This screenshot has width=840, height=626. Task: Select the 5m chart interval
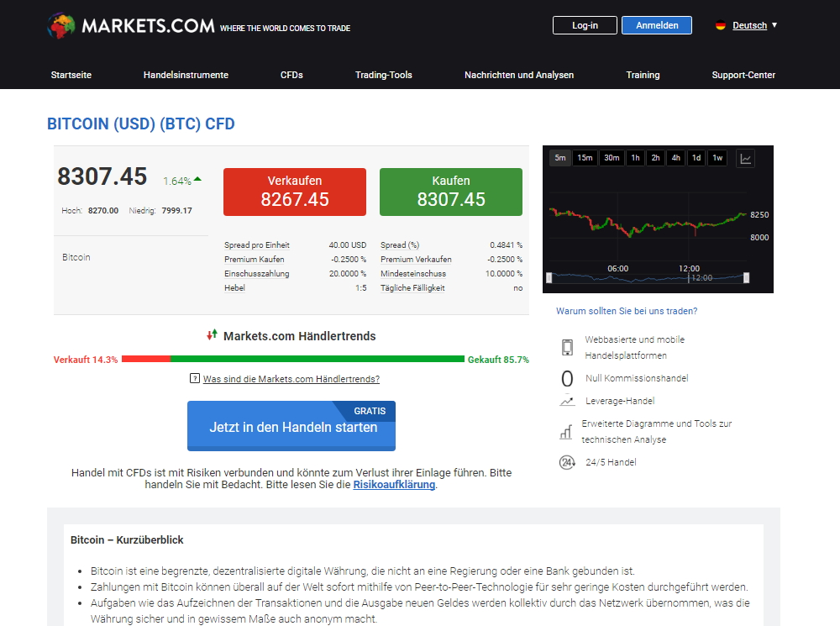(559, 158)
